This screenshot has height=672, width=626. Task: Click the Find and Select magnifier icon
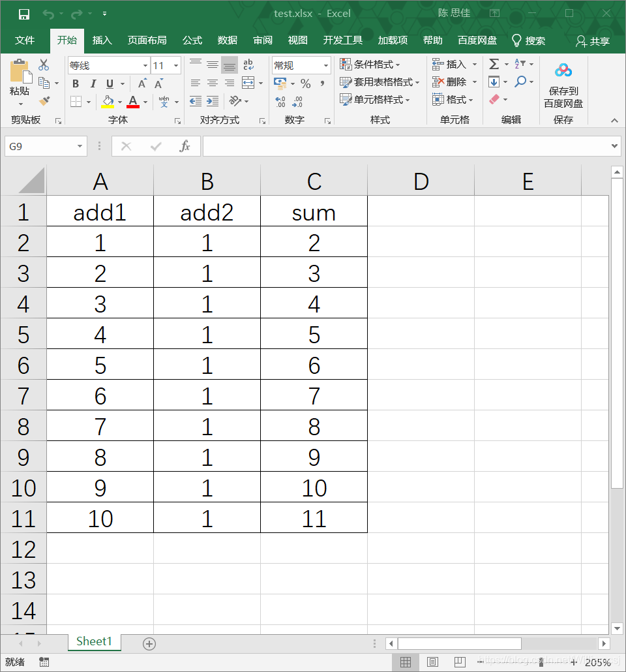tap(520, 82)
